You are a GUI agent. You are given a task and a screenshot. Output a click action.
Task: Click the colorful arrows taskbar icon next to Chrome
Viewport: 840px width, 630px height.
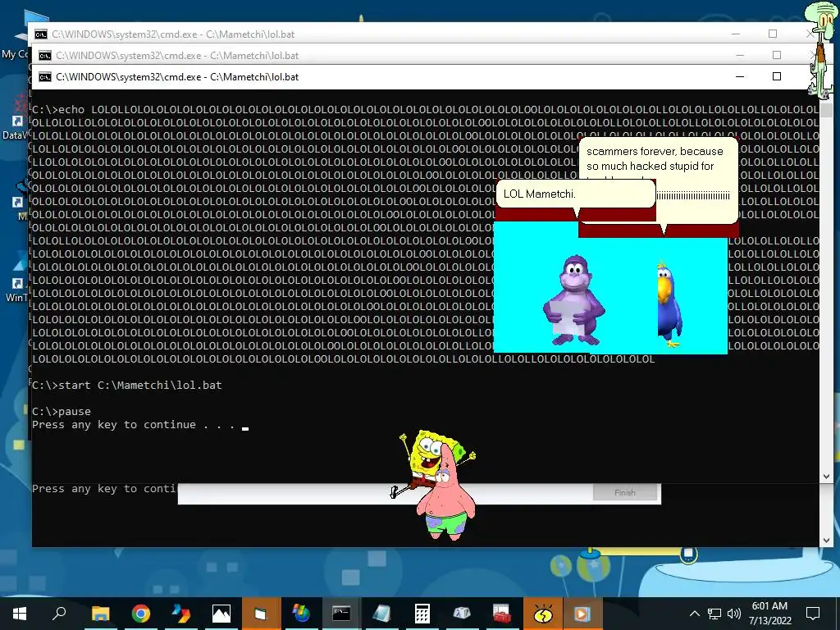point(180,614)
